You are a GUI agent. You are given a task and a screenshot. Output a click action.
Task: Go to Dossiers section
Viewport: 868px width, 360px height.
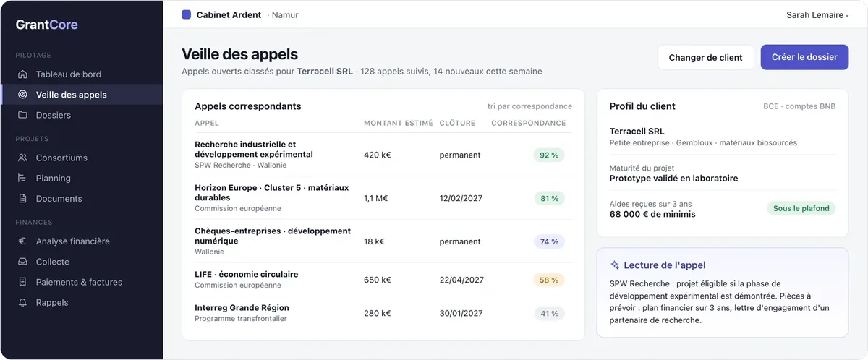[x=81, y=115]
